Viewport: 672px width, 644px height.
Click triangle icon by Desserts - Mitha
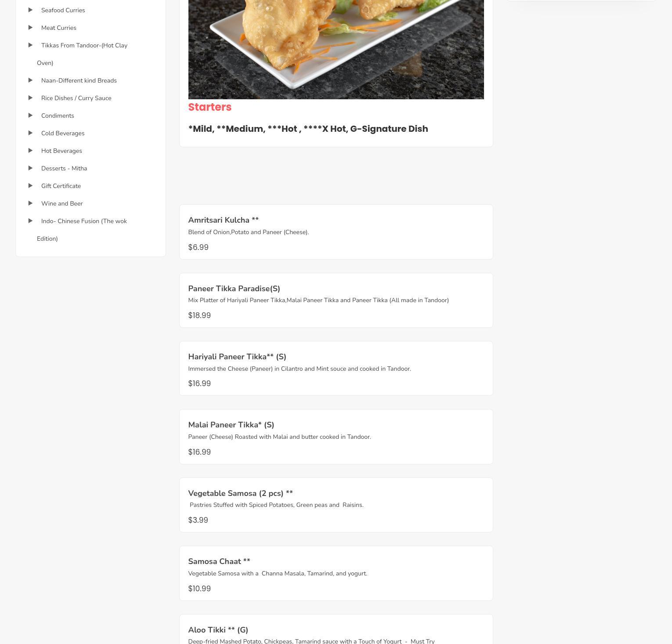coord(30,168)
